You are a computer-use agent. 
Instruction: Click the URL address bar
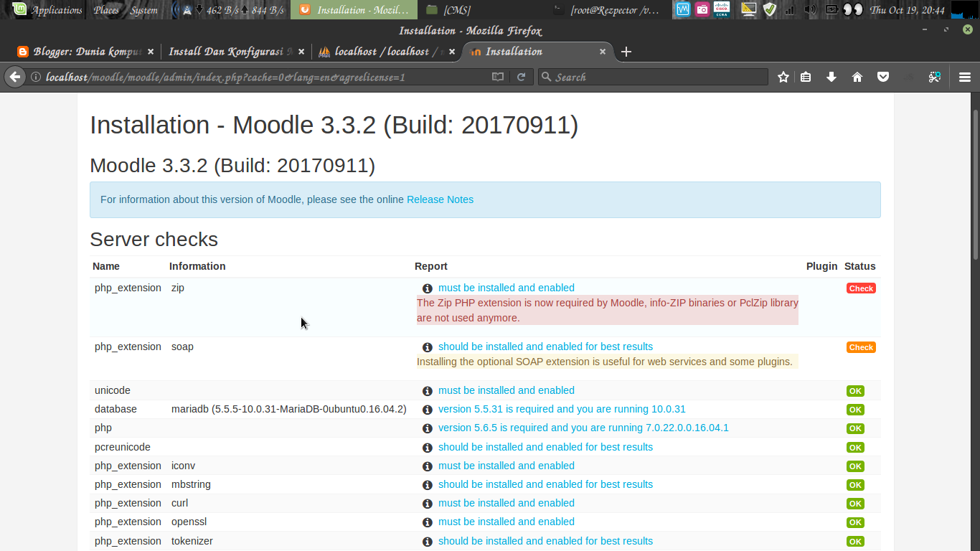click(x=265, y=77)
